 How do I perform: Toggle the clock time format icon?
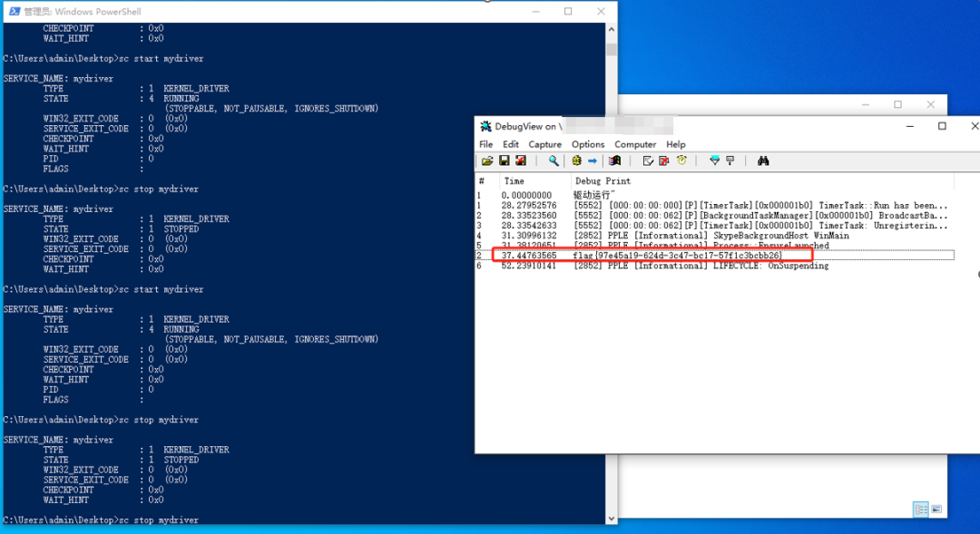tap(681, 161)
